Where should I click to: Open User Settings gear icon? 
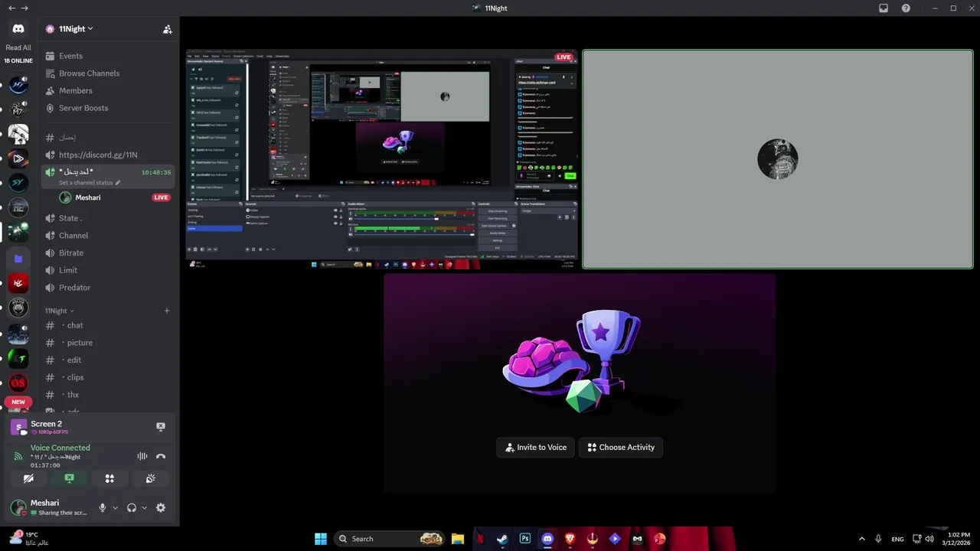point(161,507)
